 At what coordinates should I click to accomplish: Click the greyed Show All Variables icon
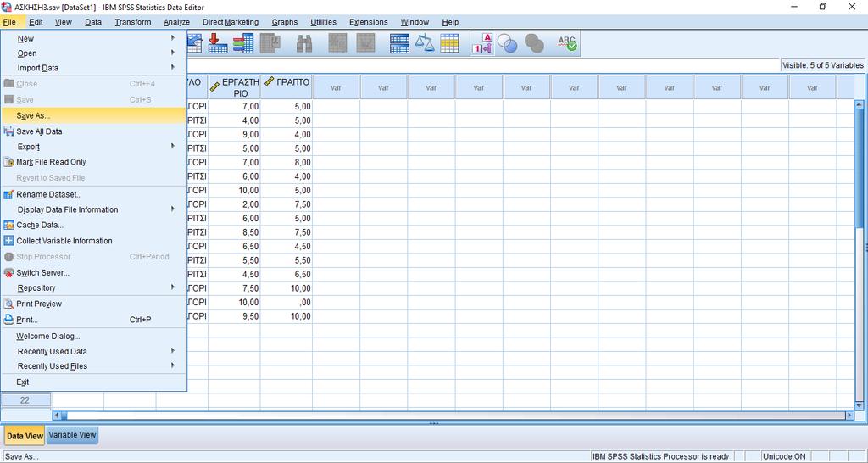tap(534, 43)
